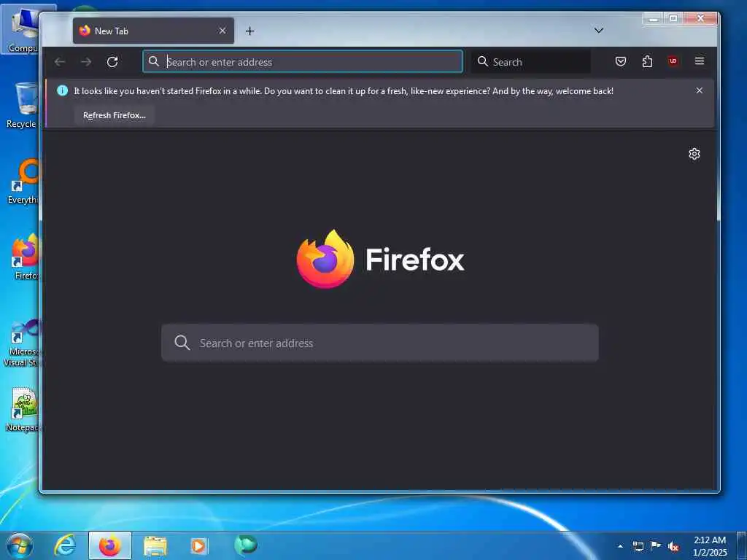Open the Extensions puzzle icon
This screenshot has width=747, height=560.
pyautogui.click(x=647, y=61)
